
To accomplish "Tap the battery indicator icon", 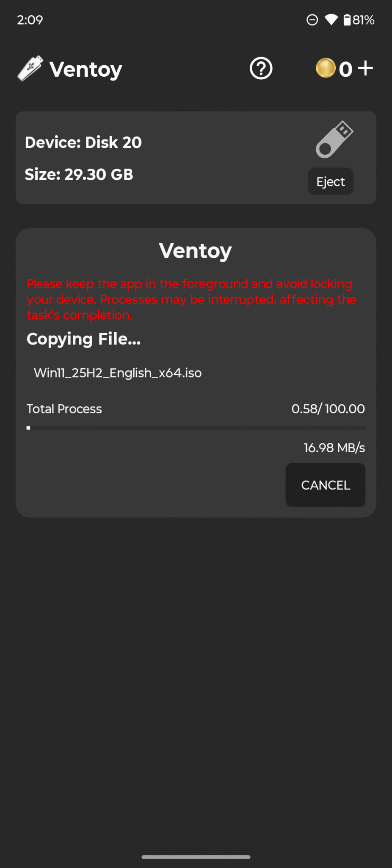I will pyautogui.click(x=348, y=19).
